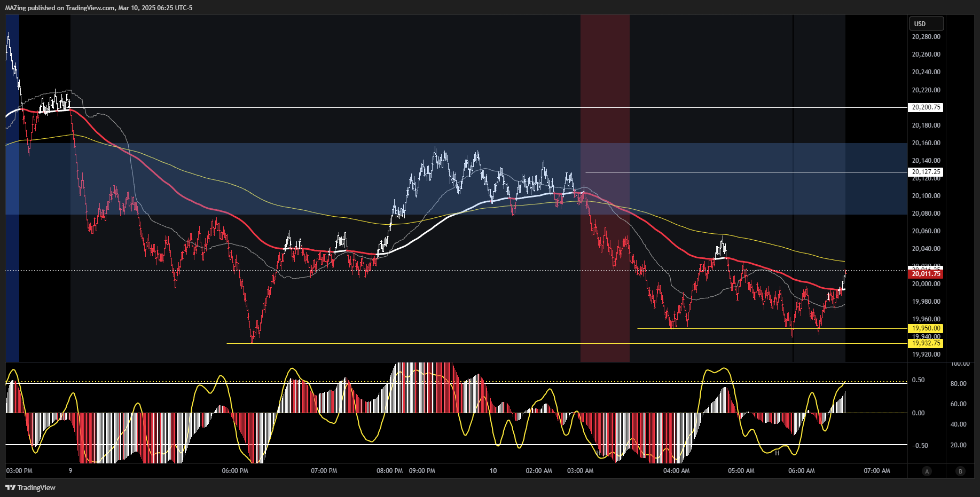The image size is (980, 497).
Task: Click the published header text mentioning TradingView.com
Action: tap(99, 7)
